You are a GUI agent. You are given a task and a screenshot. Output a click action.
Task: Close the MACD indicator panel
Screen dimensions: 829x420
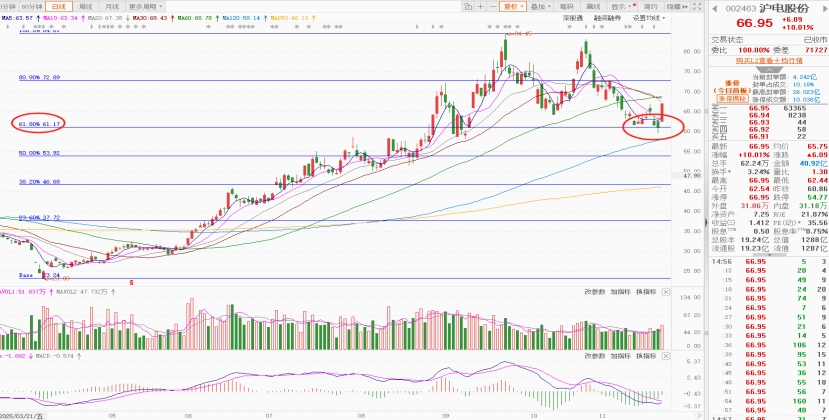(x=665, y=357)
